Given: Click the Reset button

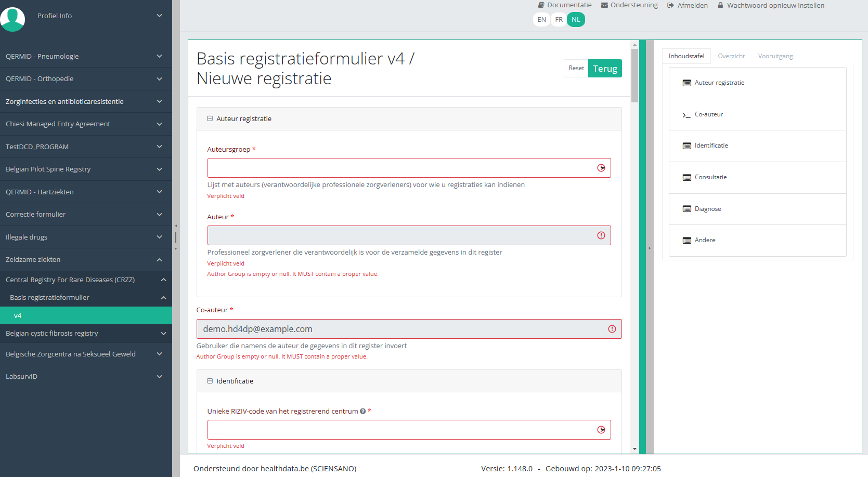Looking at the screenshot, I should pyautogui.click(x=576, y=68).
